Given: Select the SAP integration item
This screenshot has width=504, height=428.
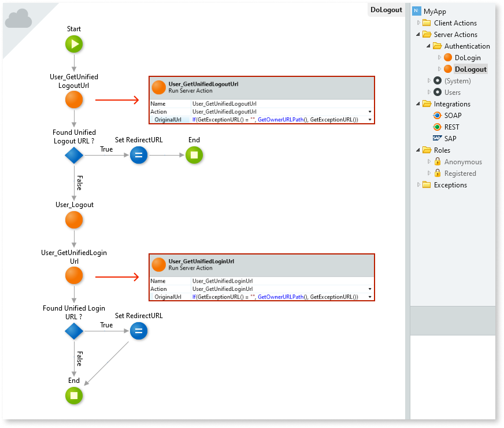Looking at the screenshot, I should pos(450,139).
